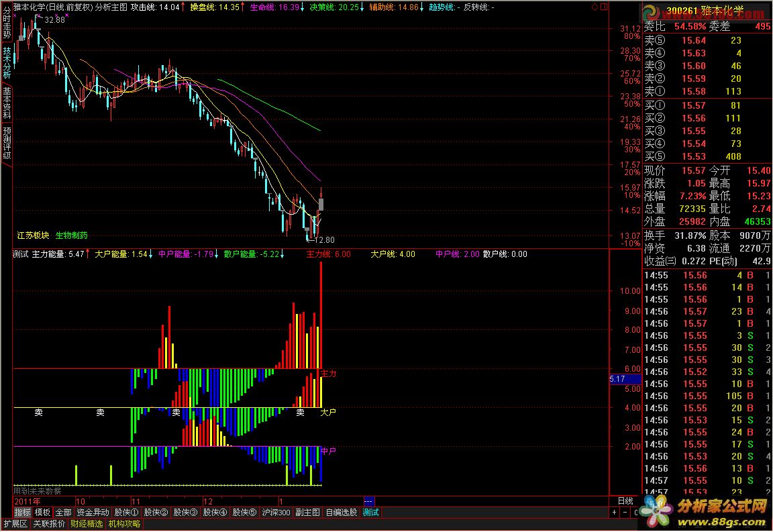The height and width of the screenshot is (532, 773).
Task: Click the 江苏板块 sector link
Action: pyautogui.click(x=33, y=235)
